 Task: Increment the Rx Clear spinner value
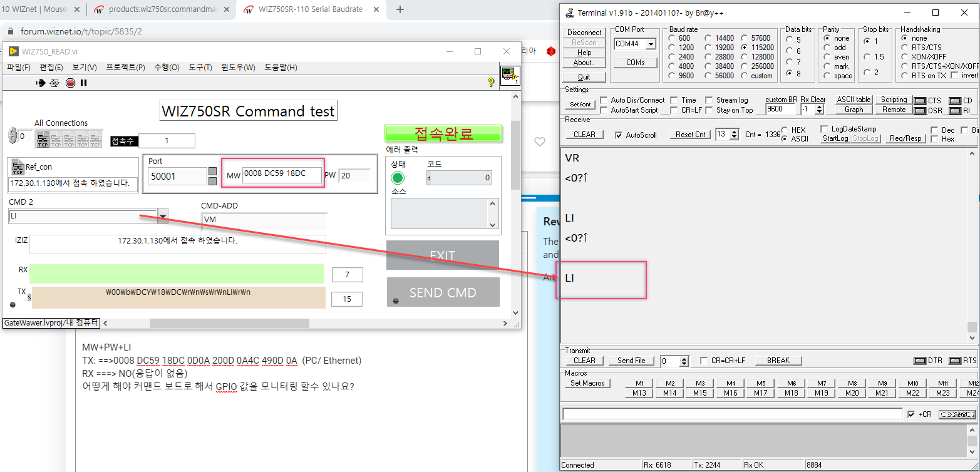pyautogui.click(x=820, y=106)
